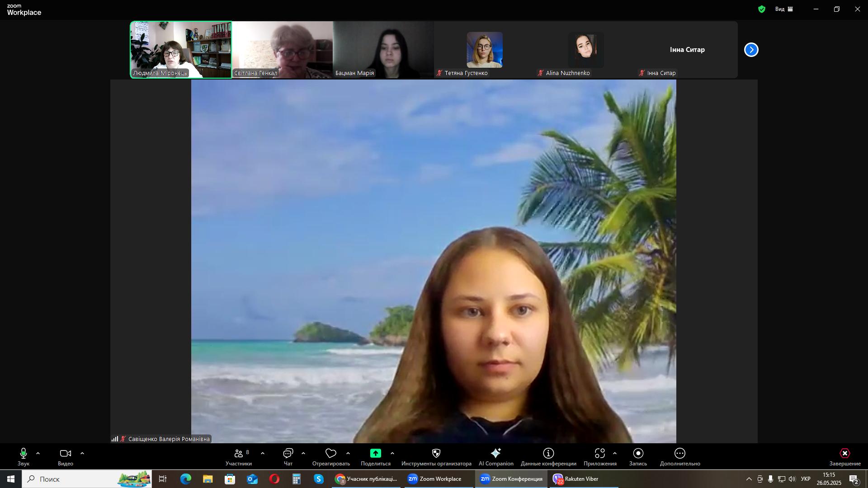Open notification center in taskbar

[x=854, y=479]
